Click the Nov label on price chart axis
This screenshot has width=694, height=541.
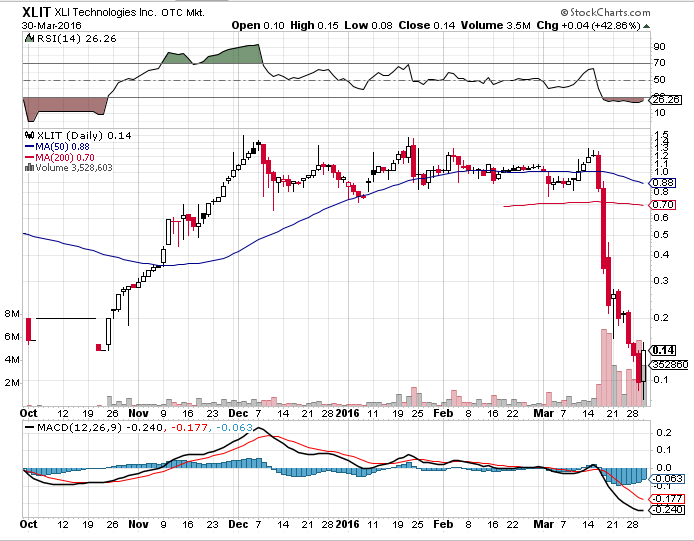138,413
